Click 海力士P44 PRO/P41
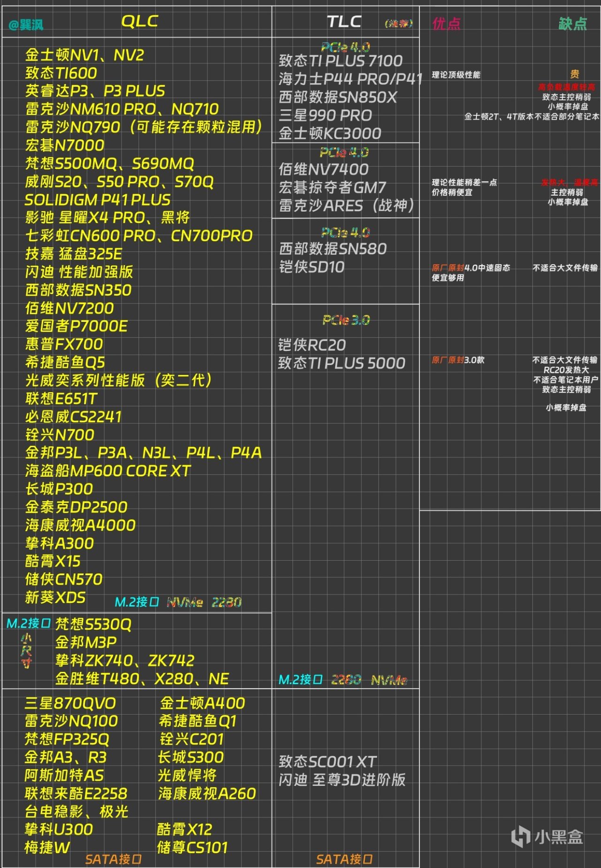The height and width of the screenshot is (868, 601). [x=351, y=79]
